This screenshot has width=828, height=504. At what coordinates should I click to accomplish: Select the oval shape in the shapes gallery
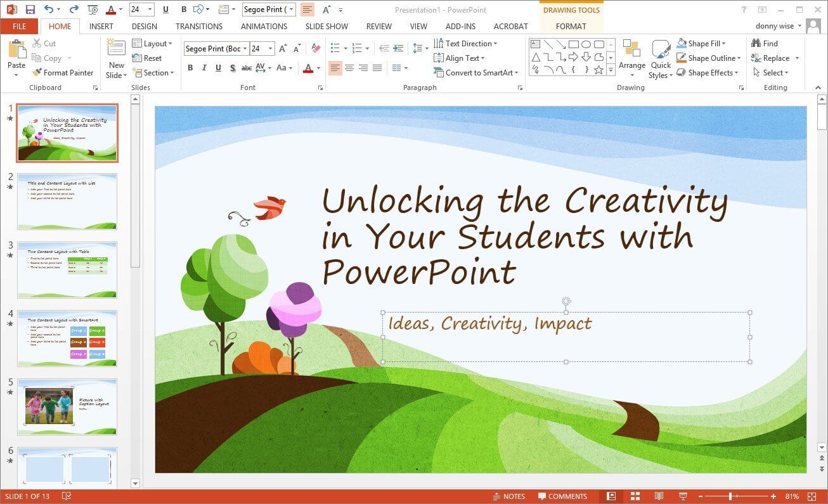(586, 44)
